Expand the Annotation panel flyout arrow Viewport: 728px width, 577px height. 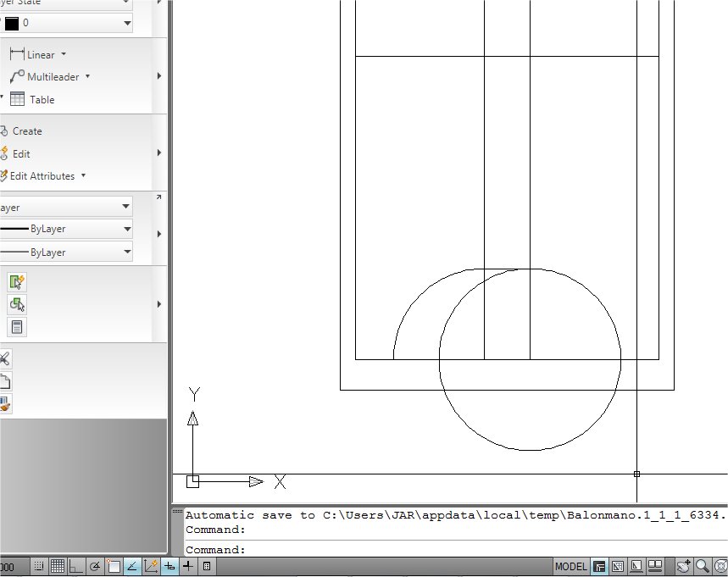click(159, 75)
